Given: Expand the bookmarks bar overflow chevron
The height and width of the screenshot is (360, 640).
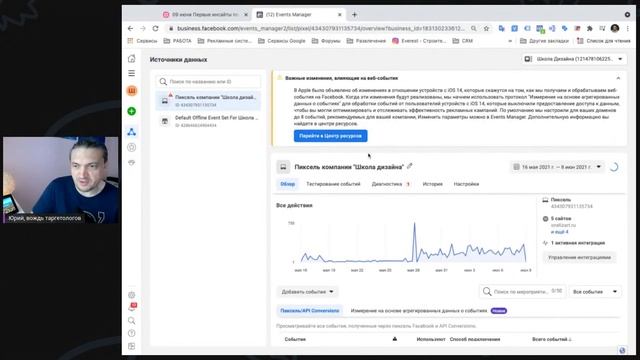Looking at the screenshot, I should tap(509, 41).
